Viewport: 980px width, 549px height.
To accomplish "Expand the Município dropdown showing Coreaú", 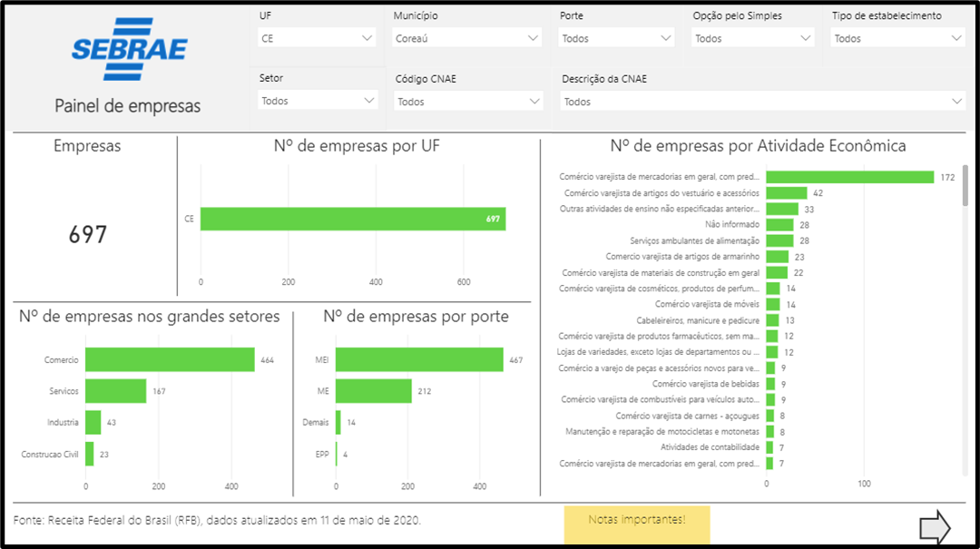I will [468, 38].
